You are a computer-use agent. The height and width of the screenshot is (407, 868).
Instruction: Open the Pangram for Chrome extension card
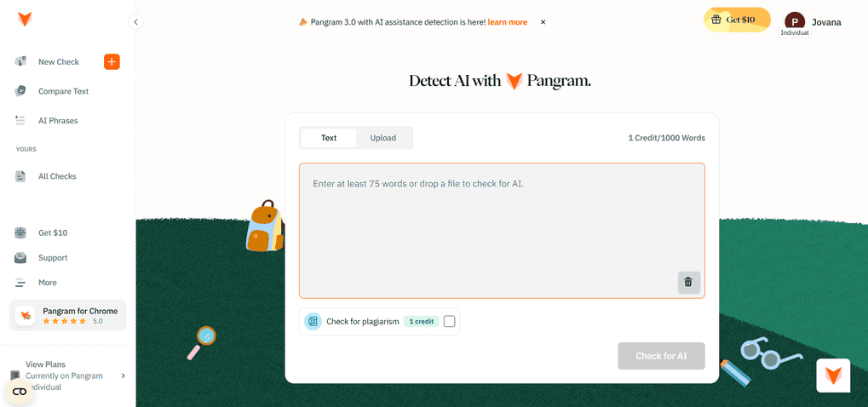coord(67,315)
